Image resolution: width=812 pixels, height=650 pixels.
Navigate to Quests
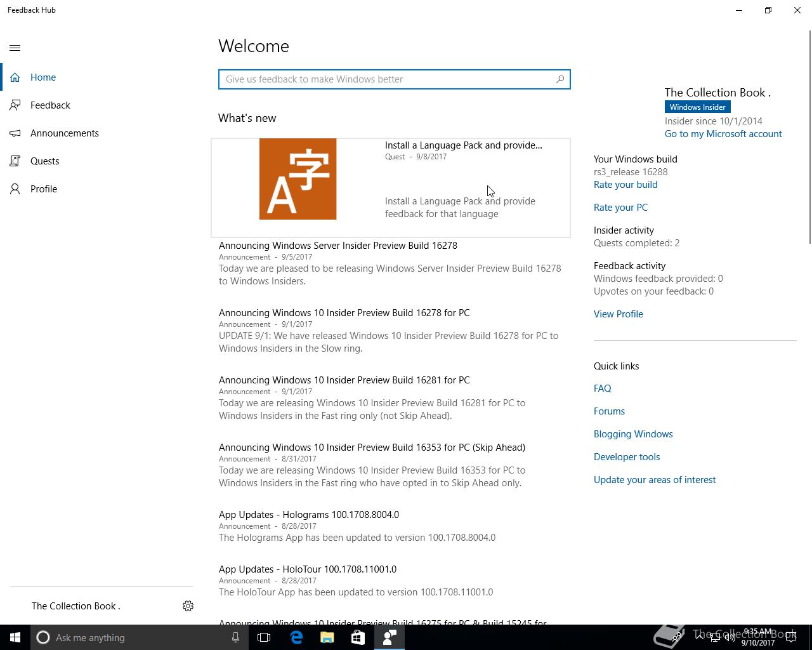point(96,161)
